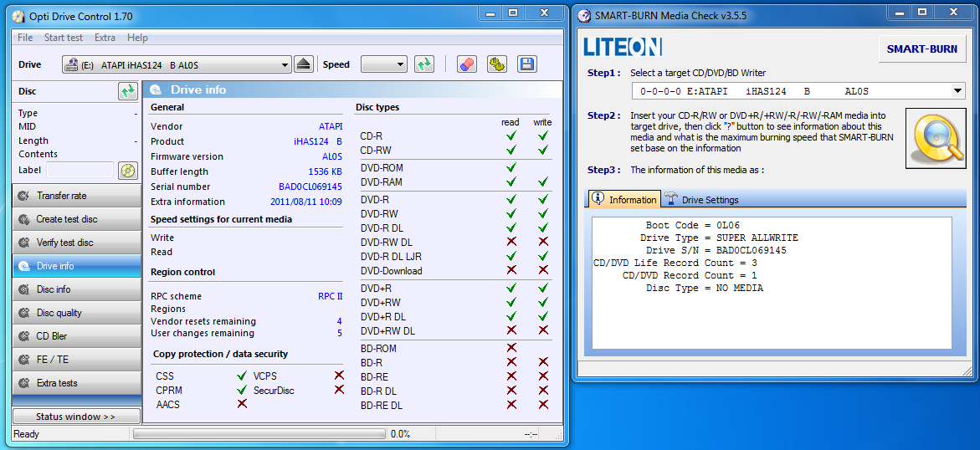Click the VCPS label
The height and width of the screenshot is (450, 980).
(x=265, y=376)
